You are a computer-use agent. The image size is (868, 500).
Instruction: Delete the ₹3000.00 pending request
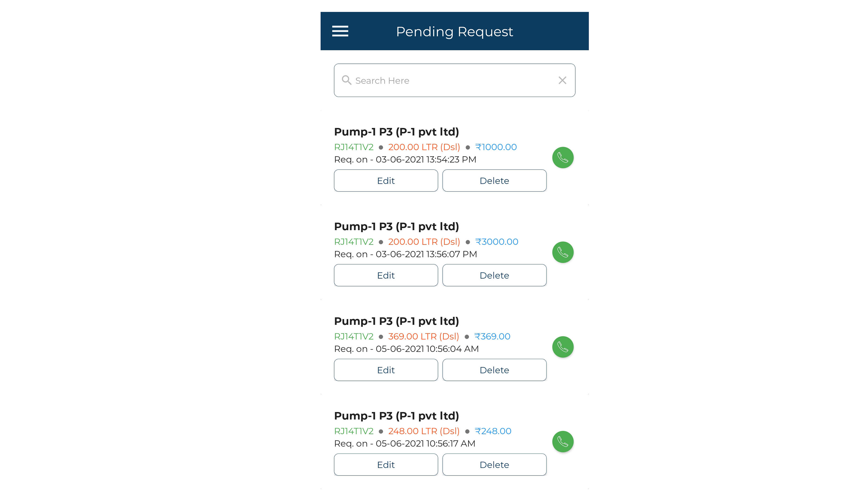tap(494, 275)
